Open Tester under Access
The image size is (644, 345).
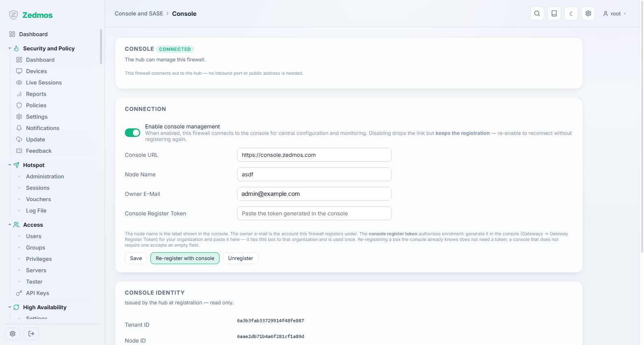(34, 282)
